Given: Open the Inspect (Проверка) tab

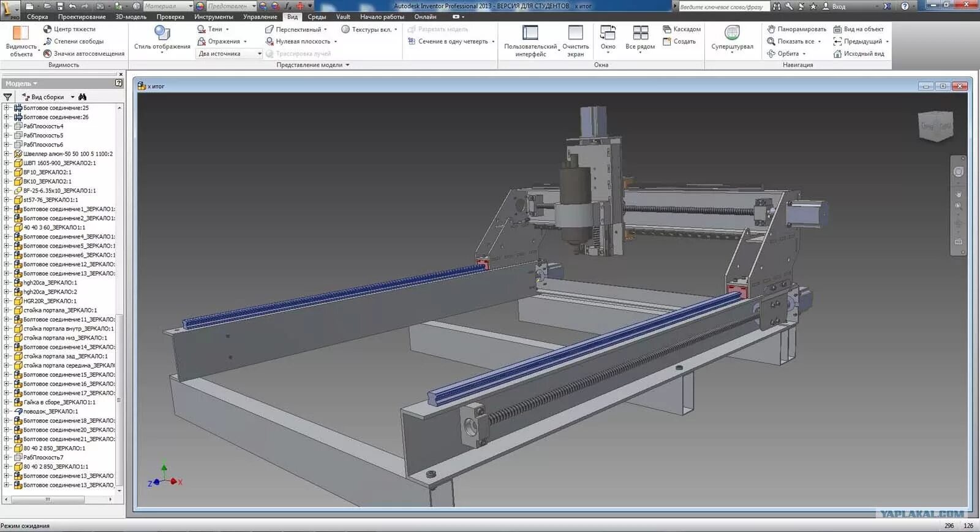Looking at the screenshot, I should click(170, 17).
